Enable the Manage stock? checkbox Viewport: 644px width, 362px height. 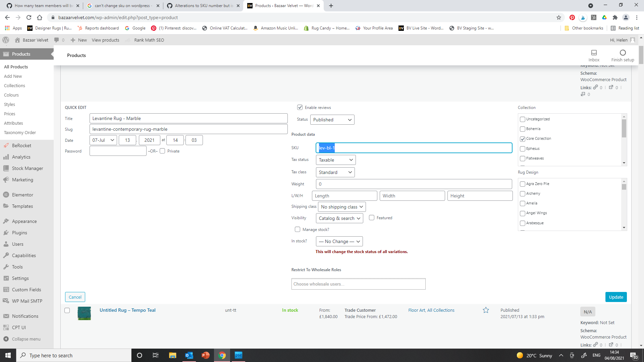coord(298,229)
